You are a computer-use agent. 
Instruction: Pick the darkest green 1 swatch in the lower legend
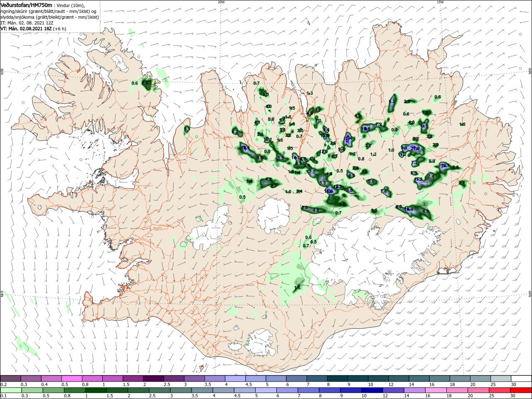(96, 390)
